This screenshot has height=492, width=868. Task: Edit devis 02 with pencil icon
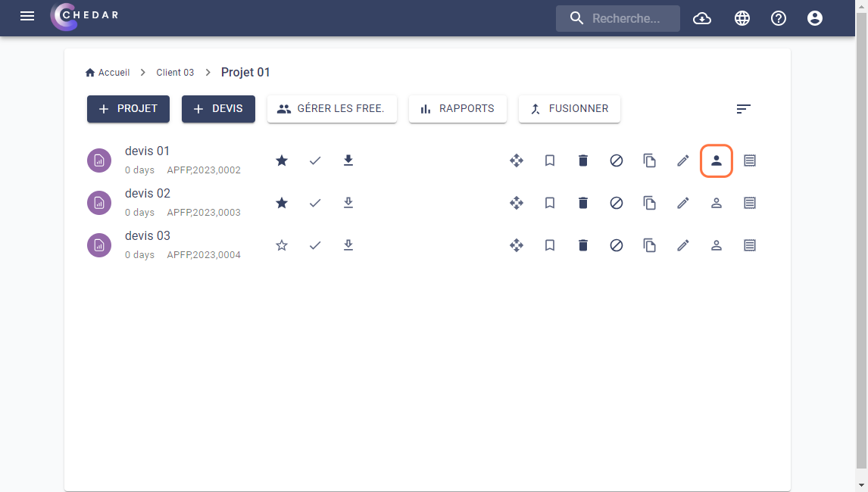pos(683,203)
